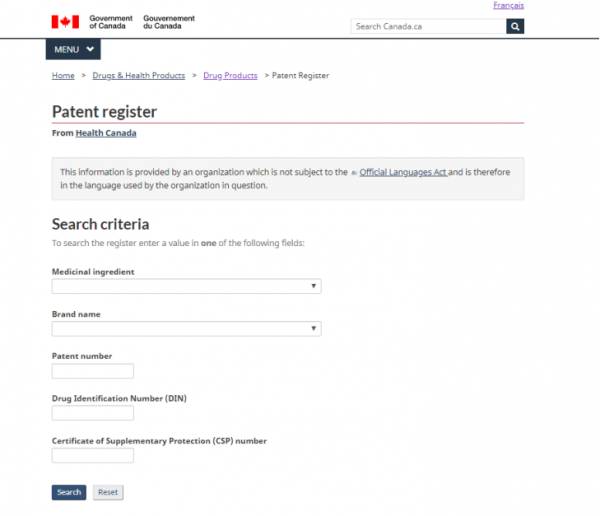Screen dimensions: 600x516
Task: Go to Home breadcrumb link
Action: coord(63,75)
